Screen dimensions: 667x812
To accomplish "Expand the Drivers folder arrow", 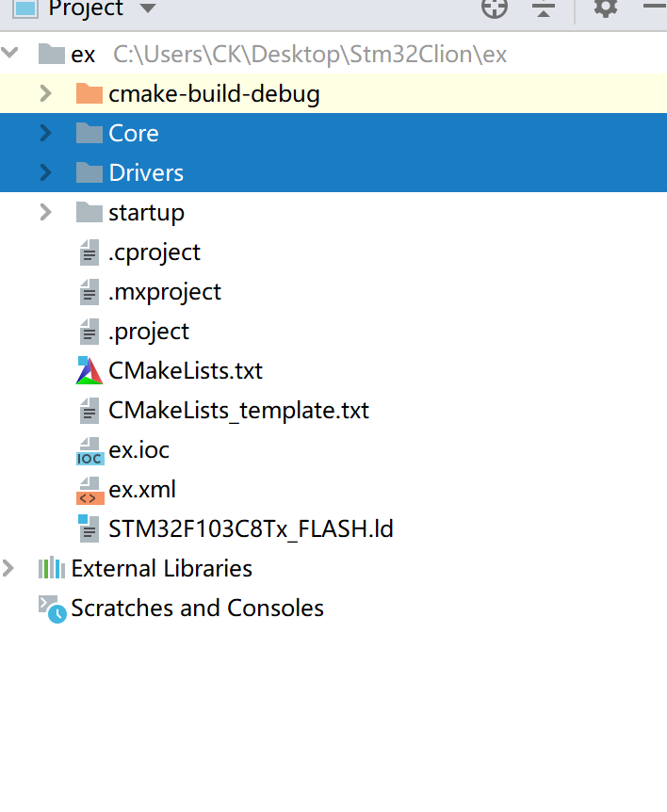I will coord(45,173).
